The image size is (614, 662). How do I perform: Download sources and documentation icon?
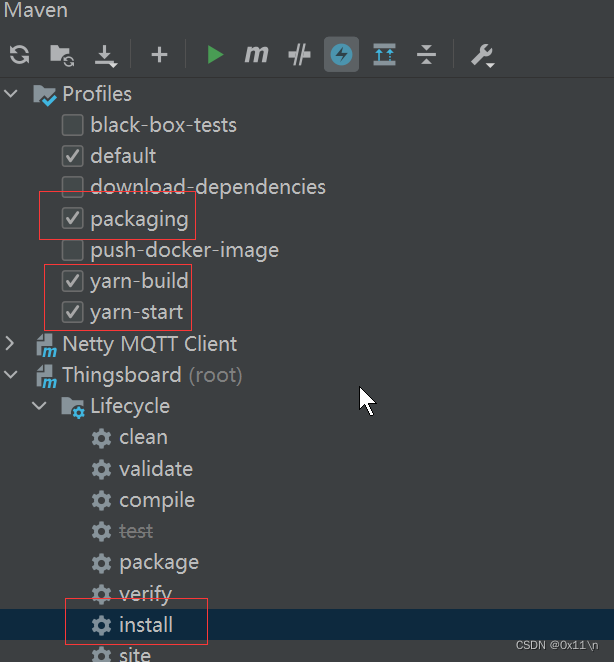(105, 55)
